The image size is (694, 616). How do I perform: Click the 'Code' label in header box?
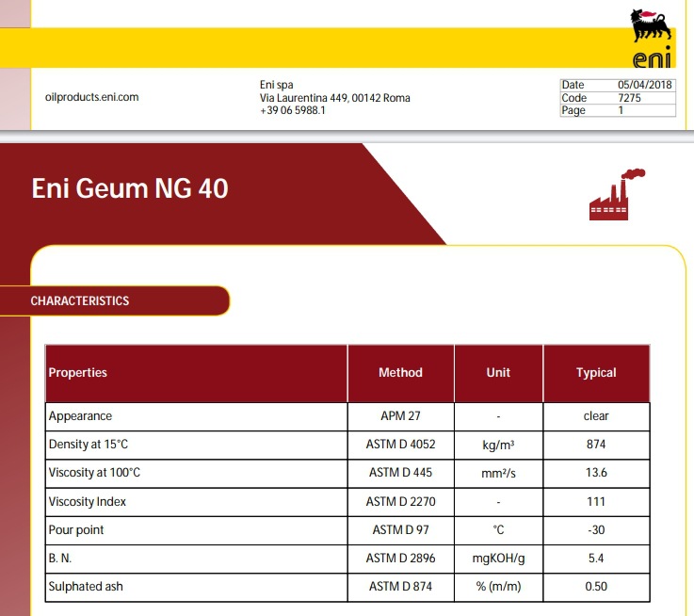[574, 98]
